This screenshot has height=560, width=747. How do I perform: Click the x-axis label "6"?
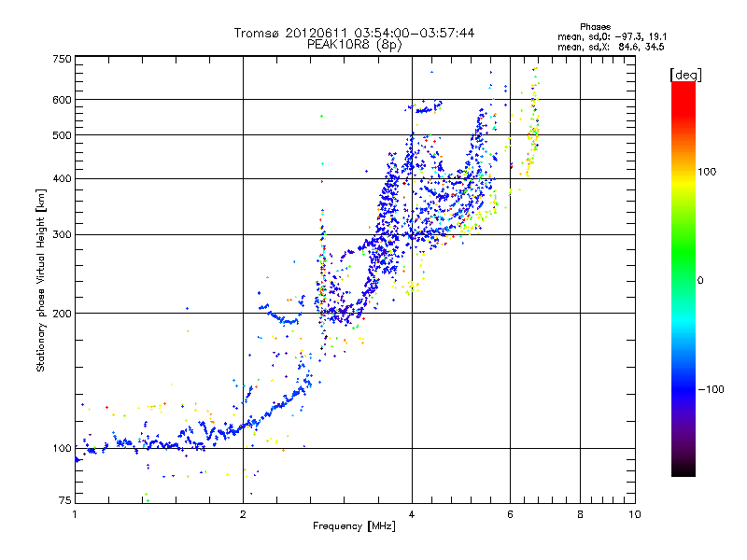click(510, 514)
